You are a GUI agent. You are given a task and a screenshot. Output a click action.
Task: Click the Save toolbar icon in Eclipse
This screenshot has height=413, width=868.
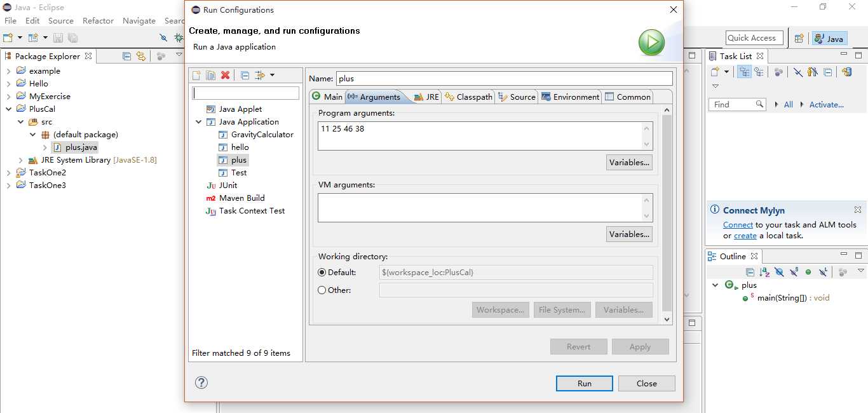click(x=58, y=38)
